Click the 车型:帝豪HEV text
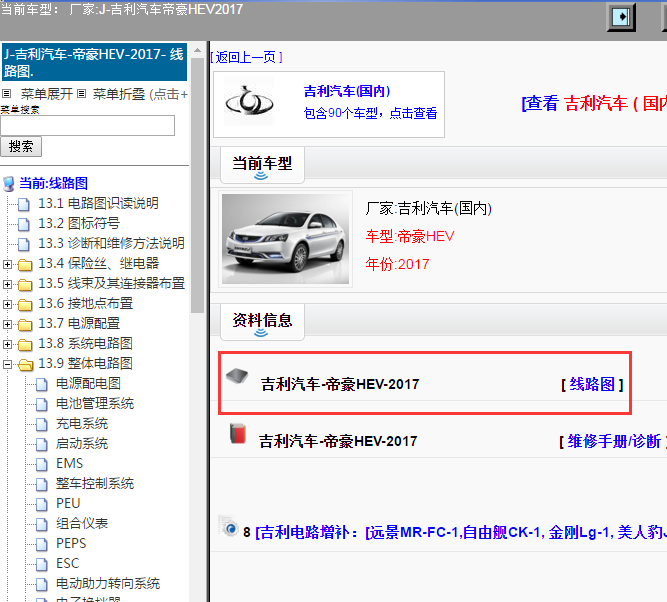The image size is (667, 602). [x=410, y=237]
